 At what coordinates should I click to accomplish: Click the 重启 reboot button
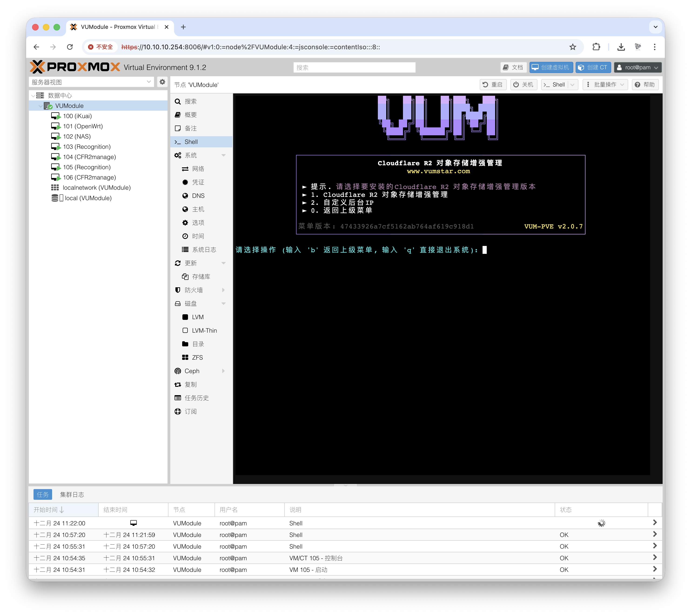493,85
